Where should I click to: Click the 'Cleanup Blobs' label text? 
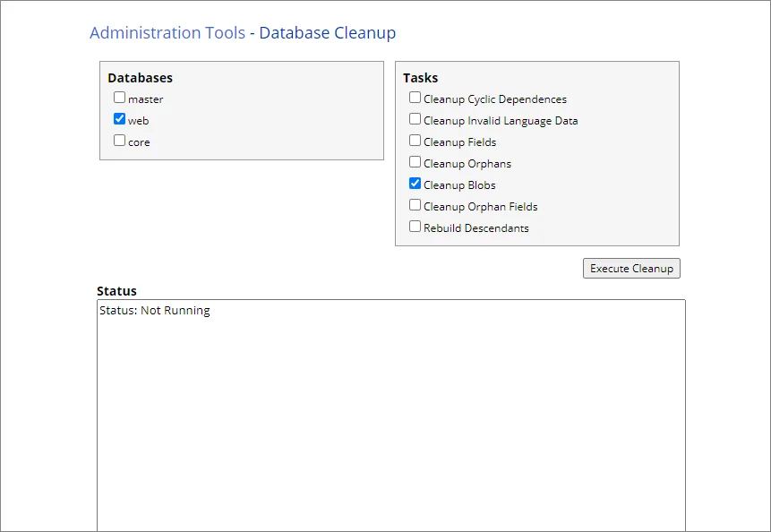pos(459,185)
